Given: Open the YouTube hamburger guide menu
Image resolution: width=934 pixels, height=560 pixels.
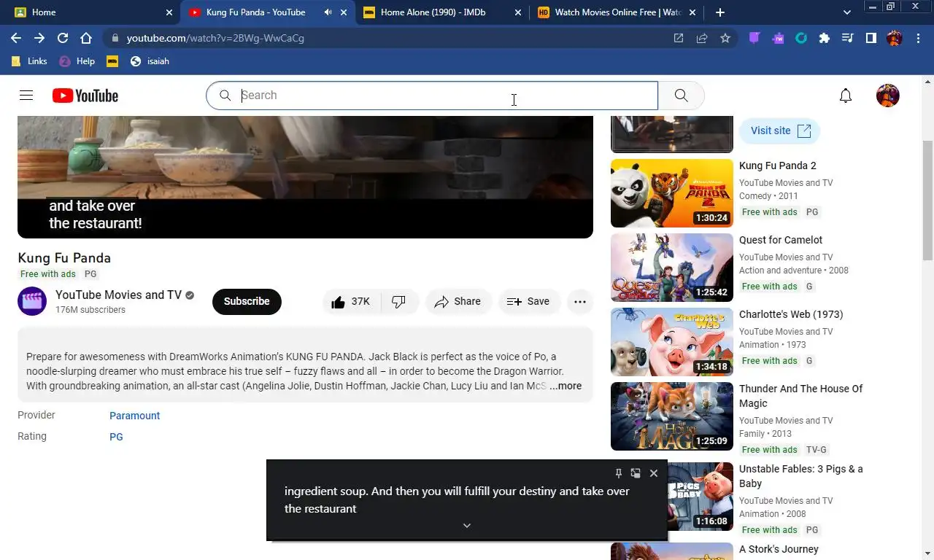Looking at the screenshot, I should coord(26,96).
